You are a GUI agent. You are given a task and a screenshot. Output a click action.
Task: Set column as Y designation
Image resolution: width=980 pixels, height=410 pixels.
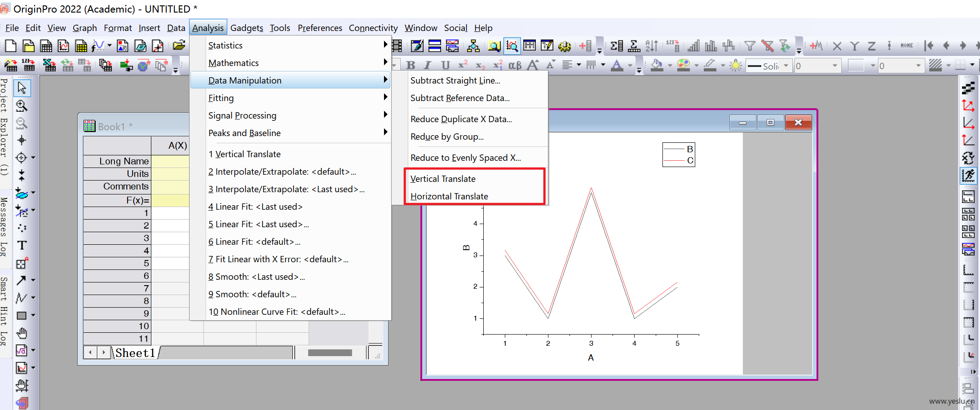click(x=855, y=45)
